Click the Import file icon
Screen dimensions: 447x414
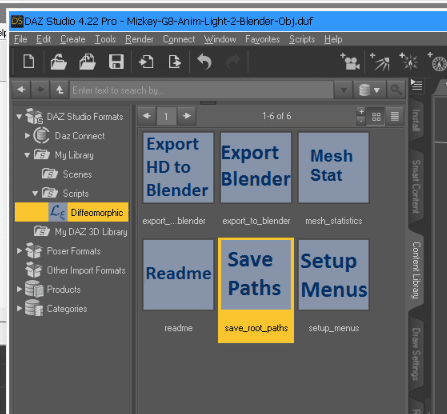(146, 62)
